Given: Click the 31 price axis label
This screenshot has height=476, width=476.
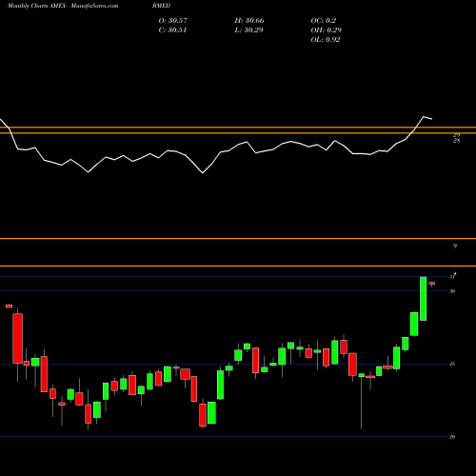Looking at the screenshot, I should (452, 277).
